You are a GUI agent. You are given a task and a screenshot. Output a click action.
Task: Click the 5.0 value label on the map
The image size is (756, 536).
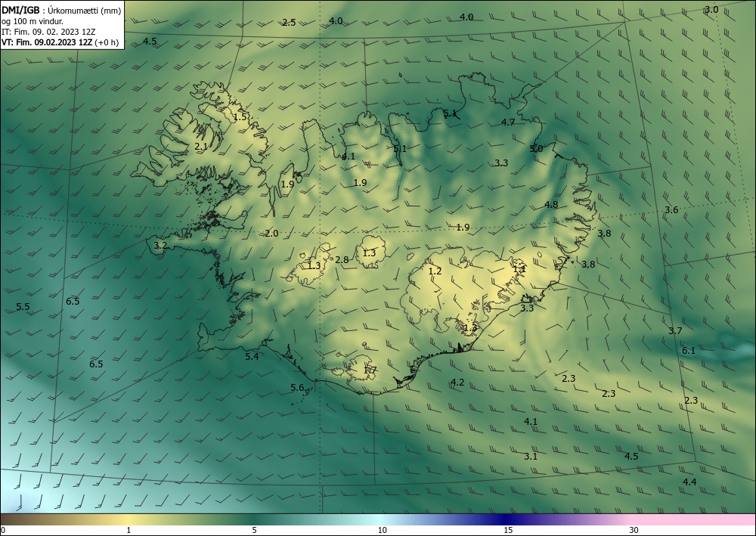coord(536,148)
